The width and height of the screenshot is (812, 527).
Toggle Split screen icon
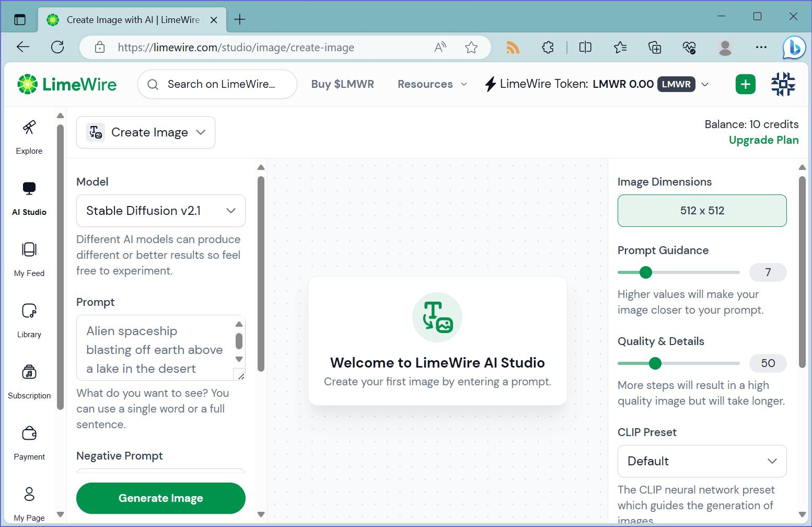[x=585, y=48]
